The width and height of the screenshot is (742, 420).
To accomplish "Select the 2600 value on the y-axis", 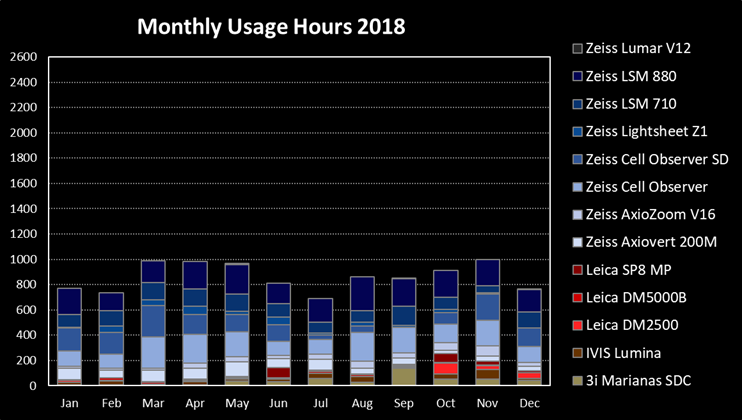I will point(23,56).
